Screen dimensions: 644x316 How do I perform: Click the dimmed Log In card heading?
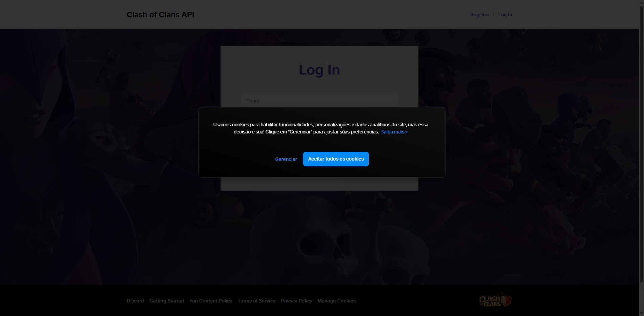[319, 70]
